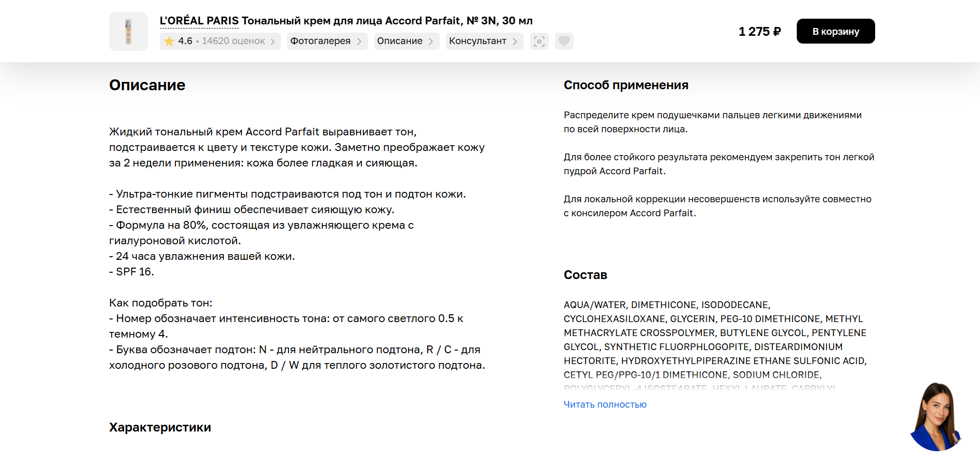Jump to the Фотогалерея section
Viewport: 980px width, 459px height.
(x=320, y=41)
